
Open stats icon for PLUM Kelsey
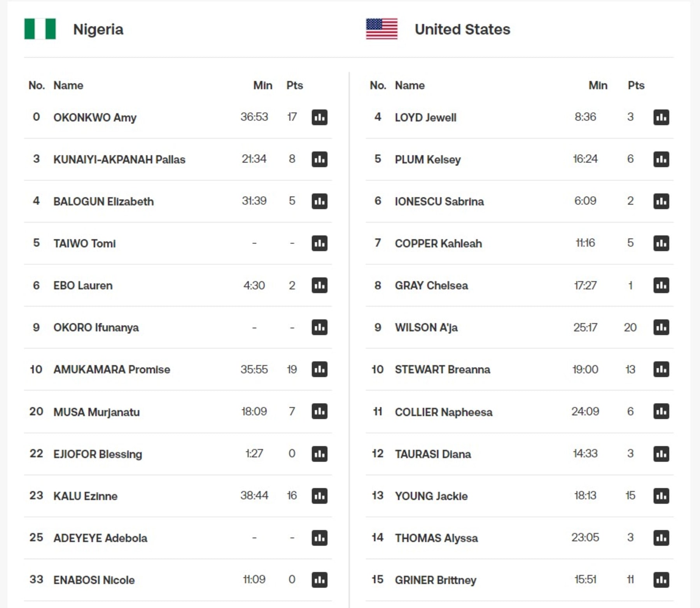(x=661, y=159)
